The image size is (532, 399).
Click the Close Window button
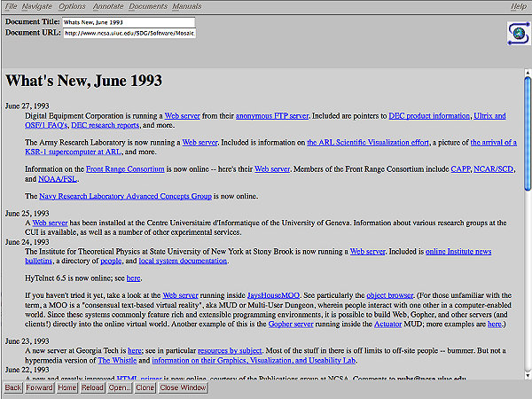click(x=181, y=387)
